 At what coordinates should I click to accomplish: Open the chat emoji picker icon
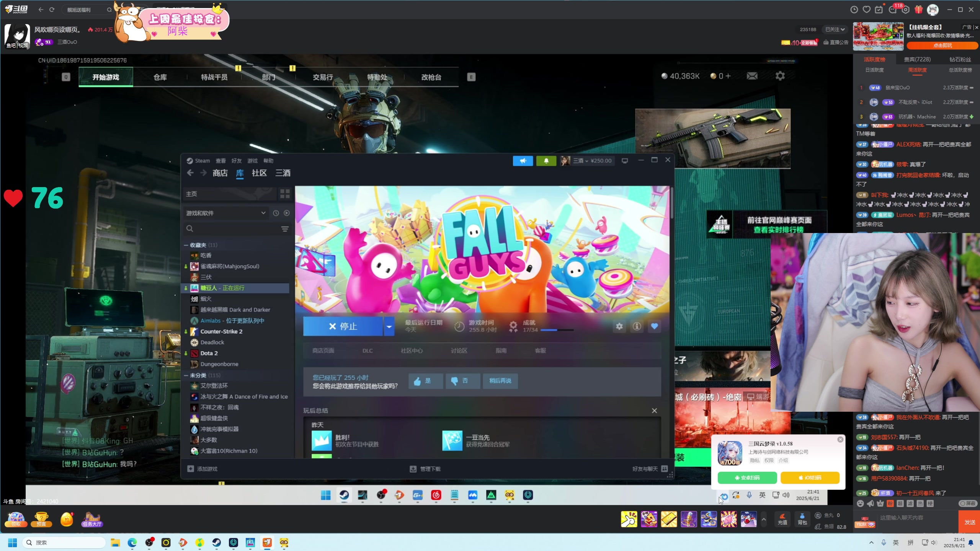tap(860, 504)
